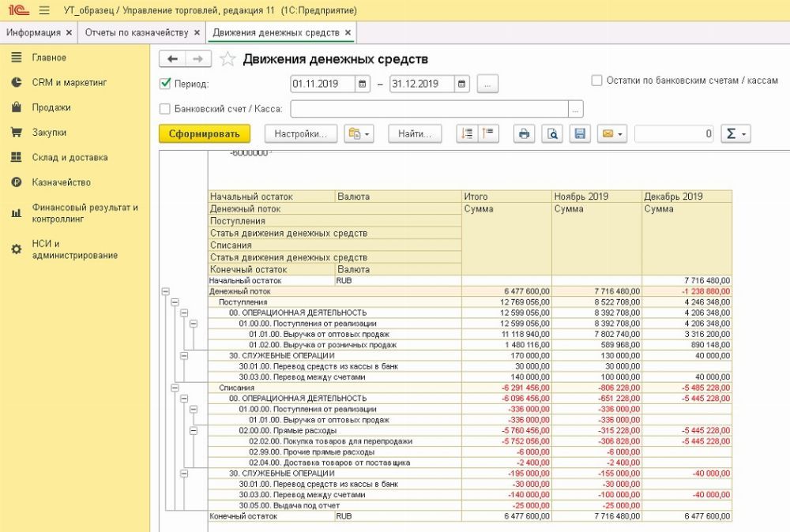
Task: Open the Настройки... dialog
Action: (300, 134)
